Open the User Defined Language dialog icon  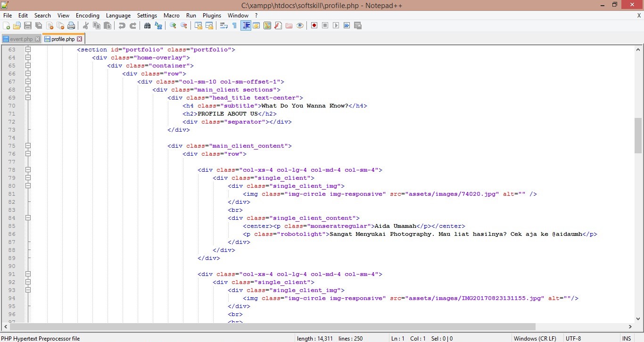click(x=256, y=25)
